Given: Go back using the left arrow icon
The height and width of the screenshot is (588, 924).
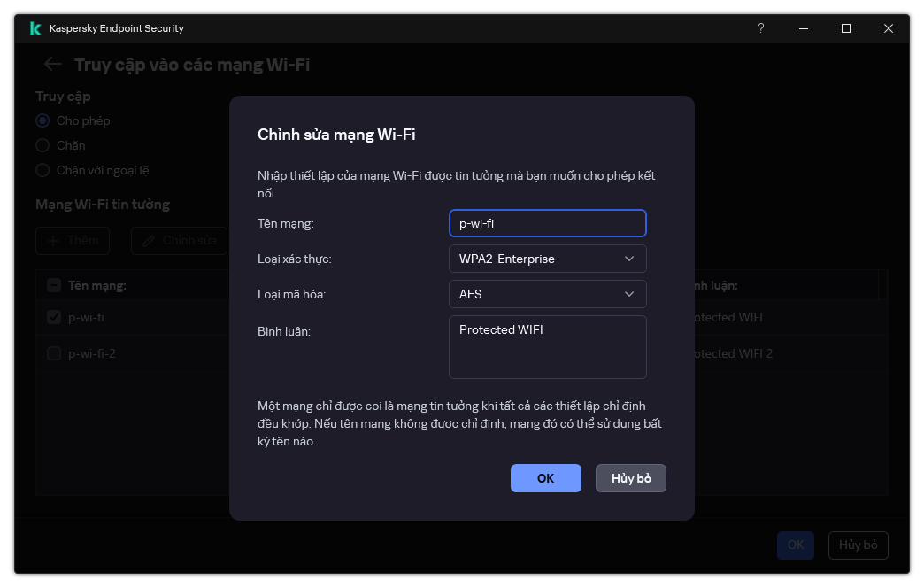Looking at the screenshot, I should pyautogui.click(x=53, y=65).
